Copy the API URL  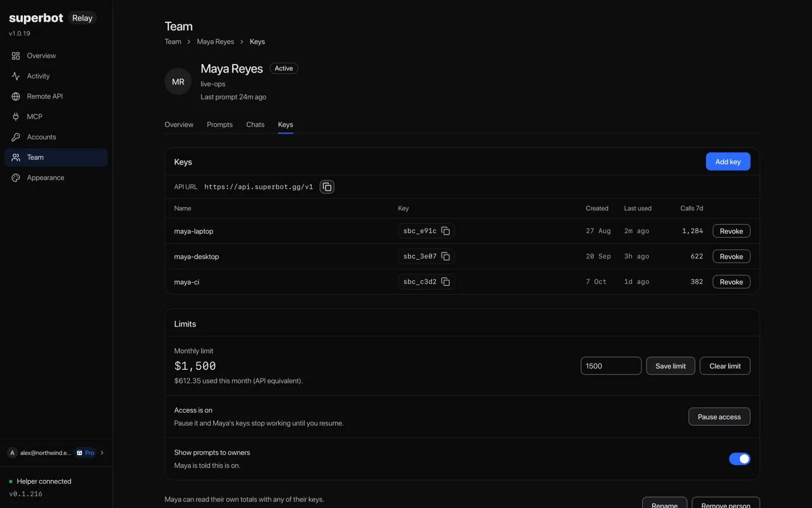pyautogui.click(x=327, y=187)
